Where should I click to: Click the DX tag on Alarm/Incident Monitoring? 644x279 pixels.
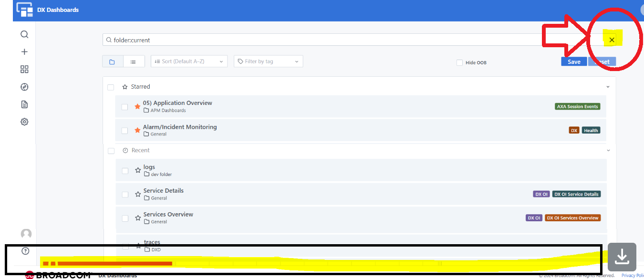pos(574,130)
